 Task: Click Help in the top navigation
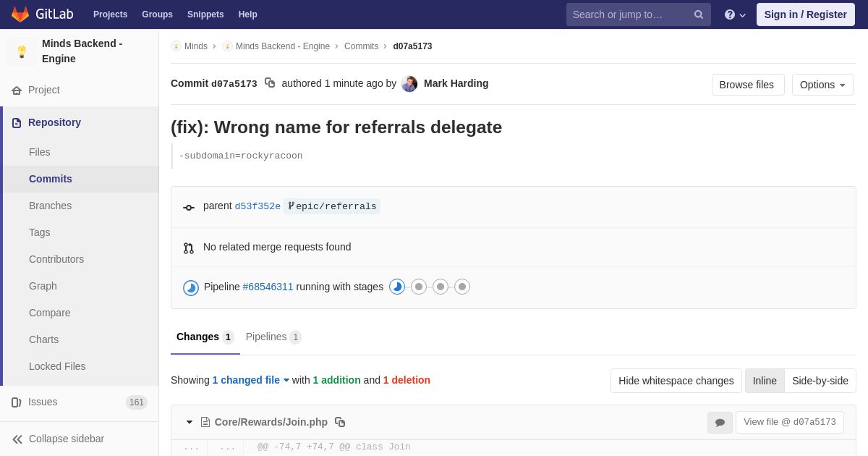(248, 14)
